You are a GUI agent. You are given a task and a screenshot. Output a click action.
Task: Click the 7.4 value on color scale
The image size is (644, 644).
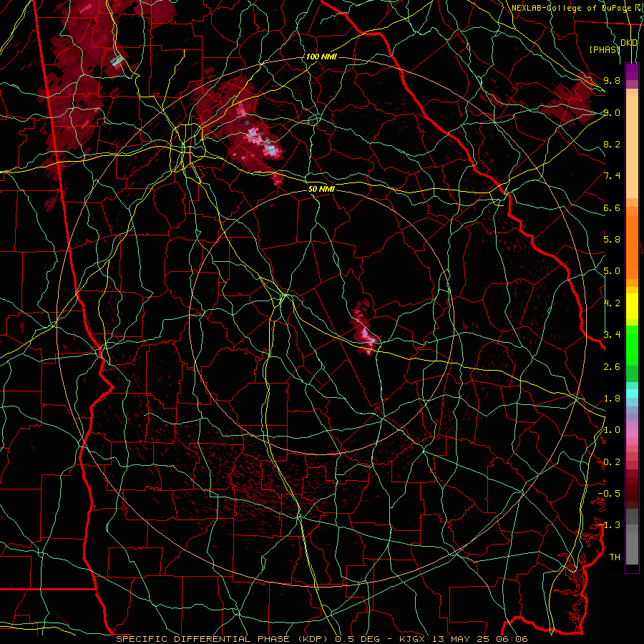pyautogui.click(x=612, y=176)
